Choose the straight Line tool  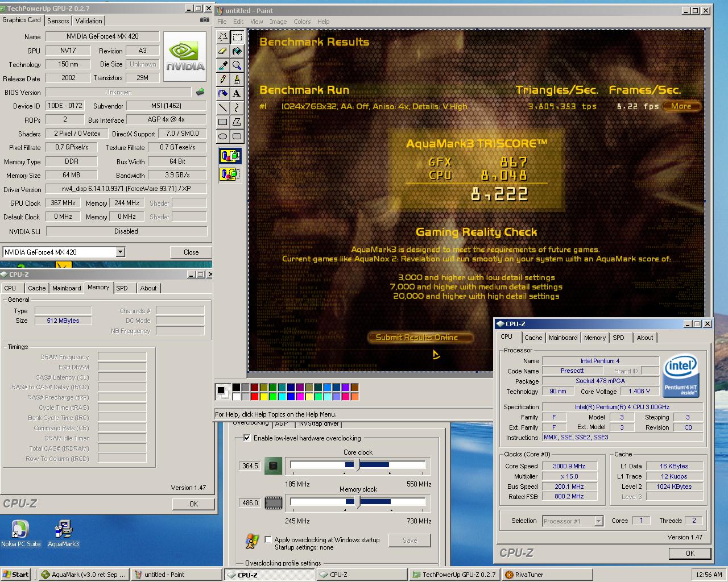click(x=223, y=108)
